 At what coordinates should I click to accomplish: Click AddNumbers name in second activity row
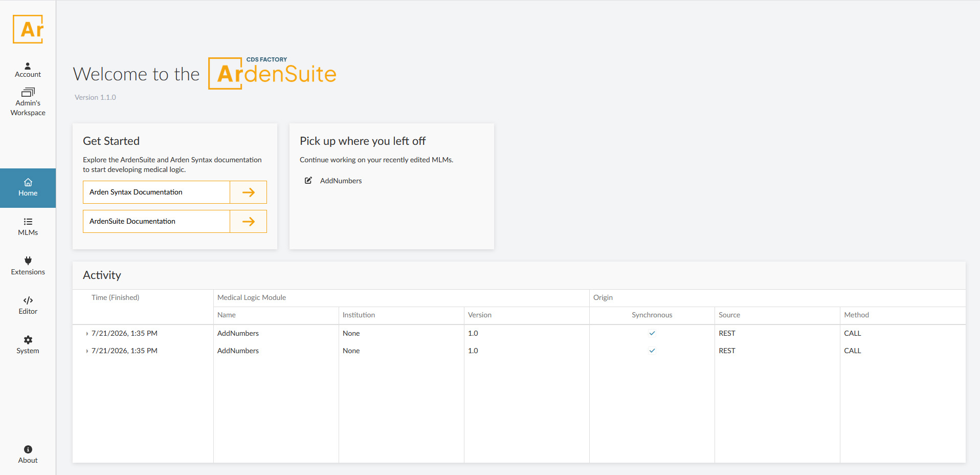coord(238,351)
